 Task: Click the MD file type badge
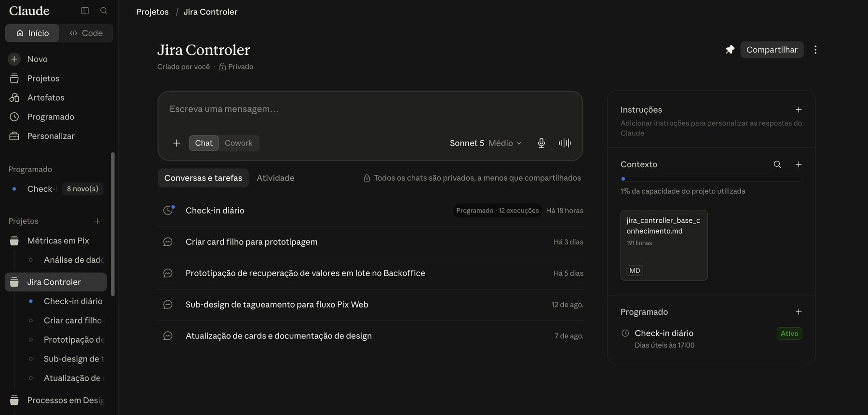click(x=635, y=271)
